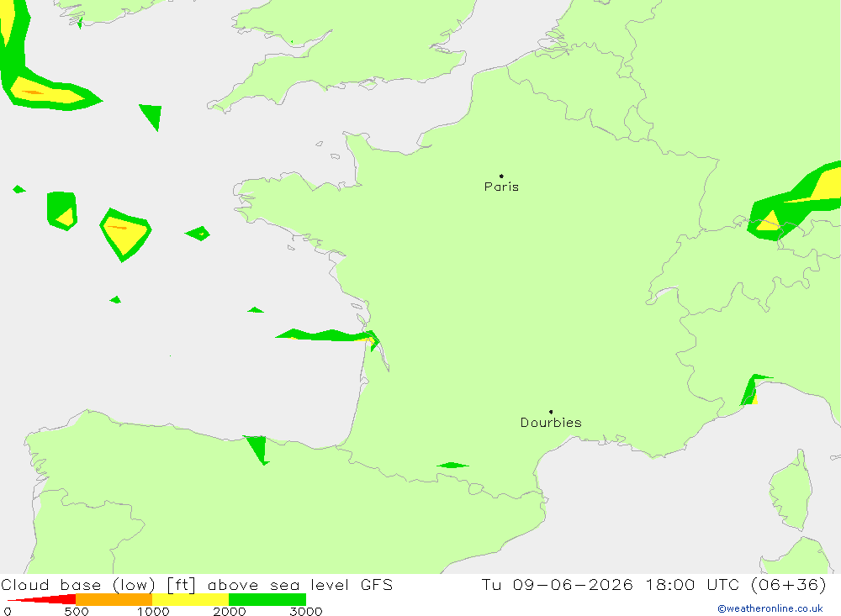Click the legend value 500
This screenshot has width=841, height=616.
[77, 611]
